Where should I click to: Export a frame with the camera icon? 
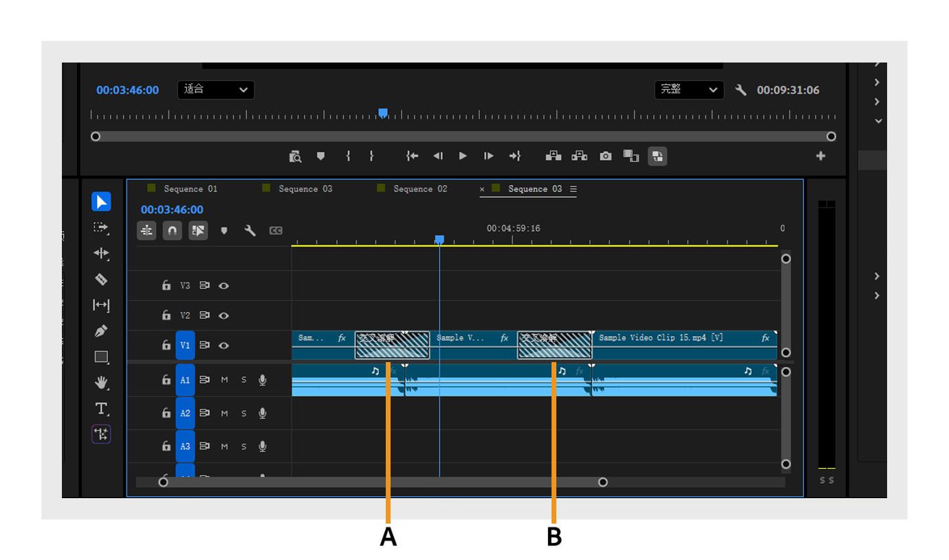click(x=605, y=156)
